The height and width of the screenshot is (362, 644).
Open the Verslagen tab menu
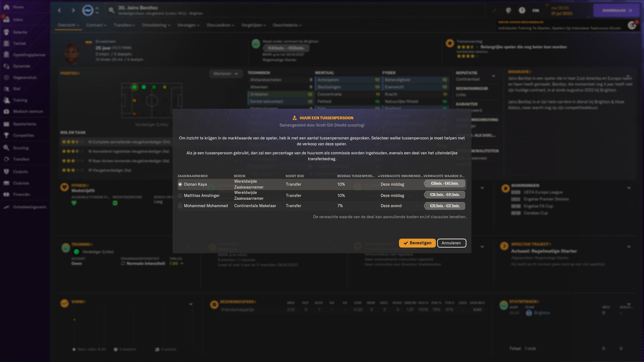[x=189, y=25]
